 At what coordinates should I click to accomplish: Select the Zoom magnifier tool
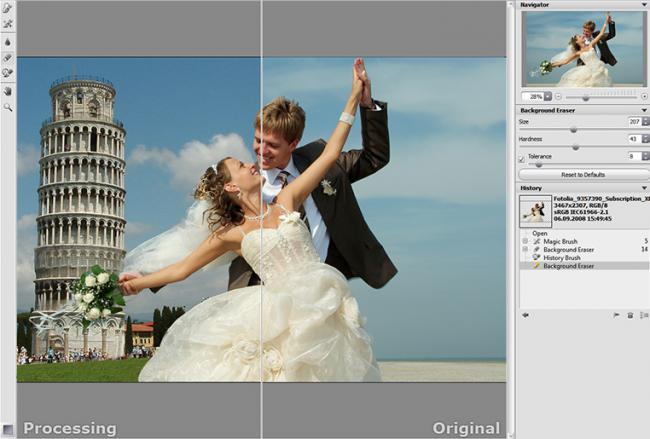[7, 107]
